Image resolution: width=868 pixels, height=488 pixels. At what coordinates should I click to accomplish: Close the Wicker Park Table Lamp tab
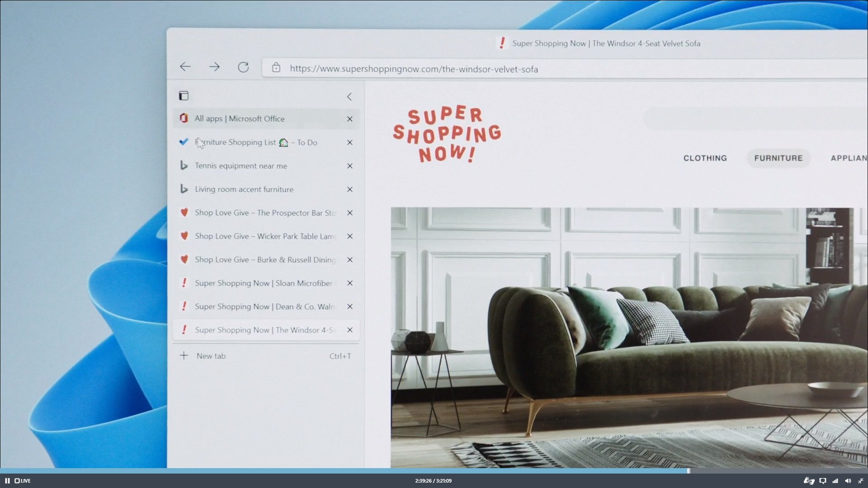pyautogui.click(x=349, y=236)
